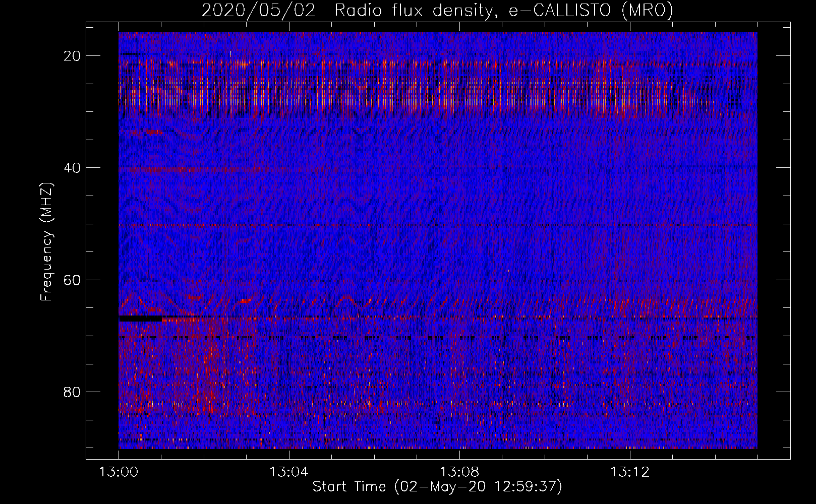Click the "60" frequency tick label
Screen dimensions: 816x504
73,280
